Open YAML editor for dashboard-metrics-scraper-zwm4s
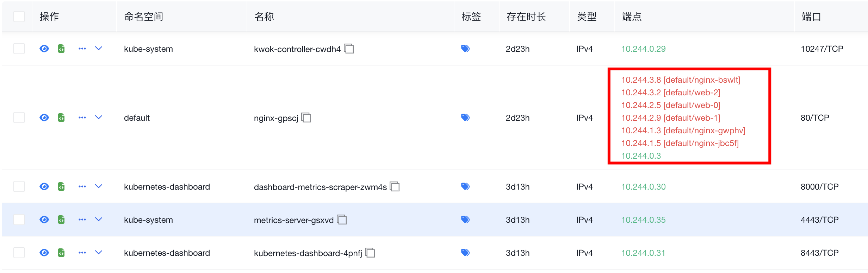The height and width of the screenshot is (273, 868). 61,186
